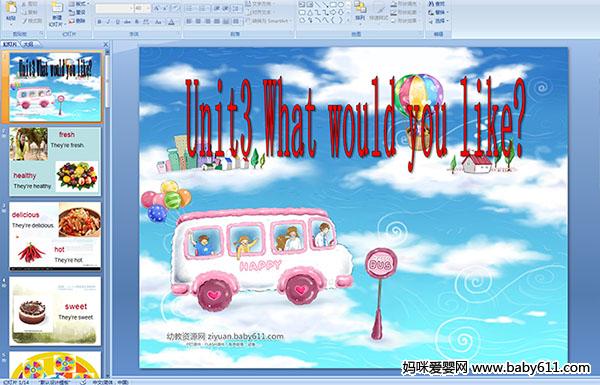Click the Grow Font (large A) button
The height and width of the screenshot is (385, 600).
(x=157, y=8)
